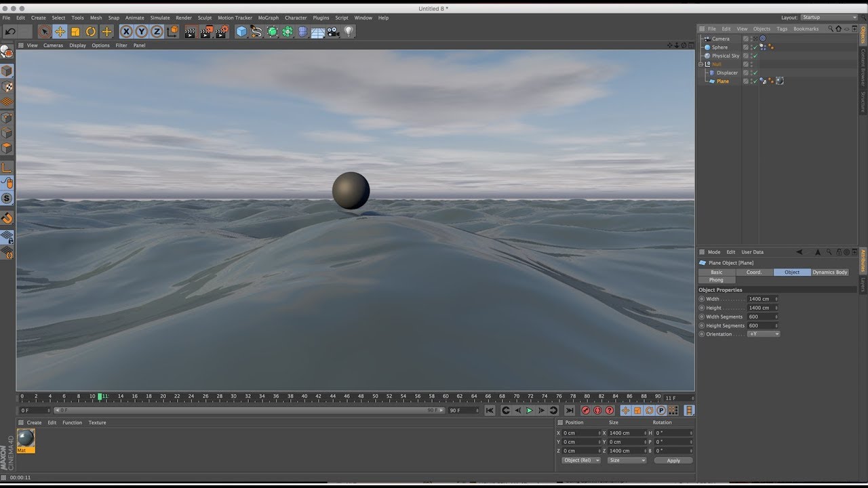
Task: Open the Object (Rel) dropdown
Action: [x=581, y=460]
